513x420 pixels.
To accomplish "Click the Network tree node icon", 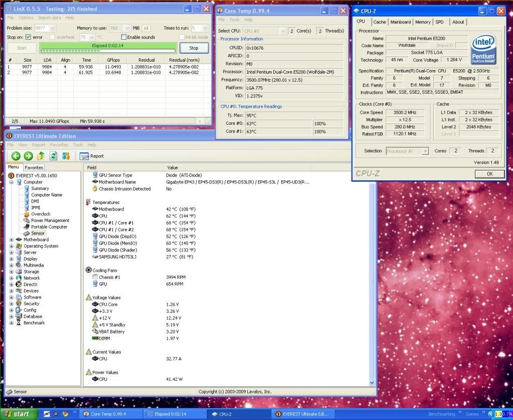I will tap(19, 278).
